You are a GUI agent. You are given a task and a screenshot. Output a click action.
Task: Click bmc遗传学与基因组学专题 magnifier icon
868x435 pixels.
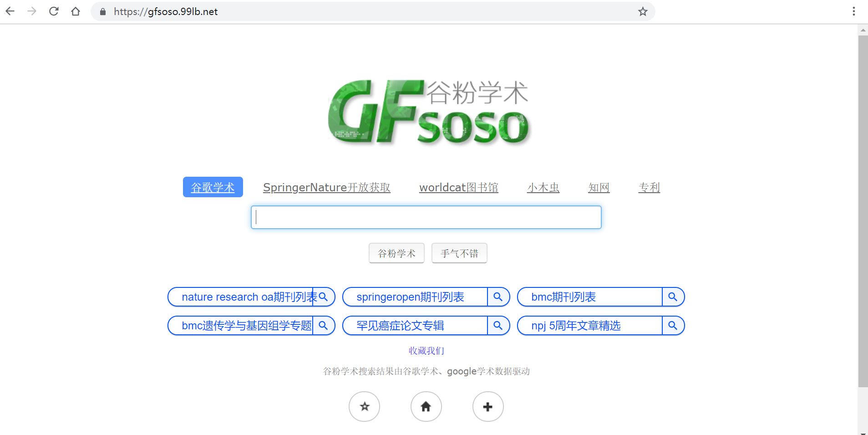click(x=324, y=326)
